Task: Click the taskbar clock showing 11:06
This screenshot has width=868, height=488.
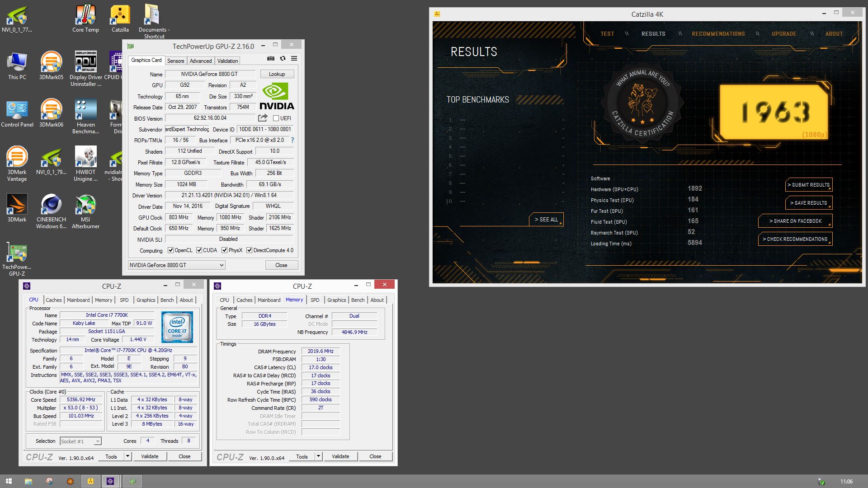Action: (x=846, y=482)
